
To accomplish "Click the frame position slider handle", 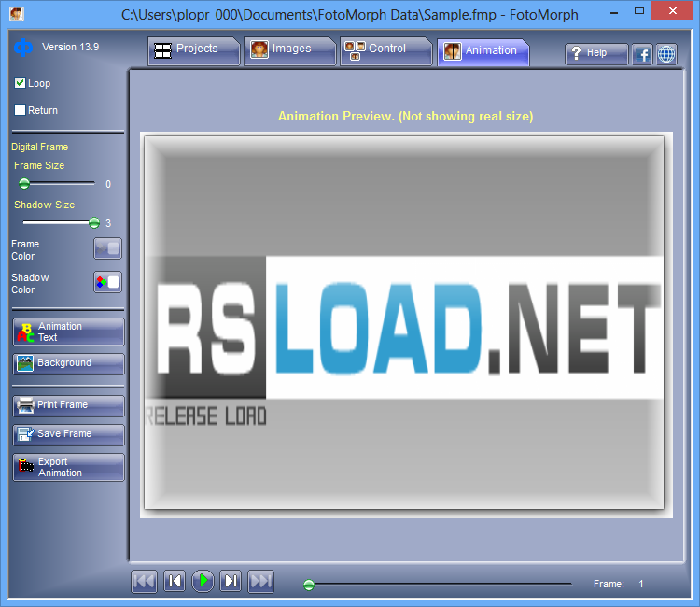I will pos(309,585).
